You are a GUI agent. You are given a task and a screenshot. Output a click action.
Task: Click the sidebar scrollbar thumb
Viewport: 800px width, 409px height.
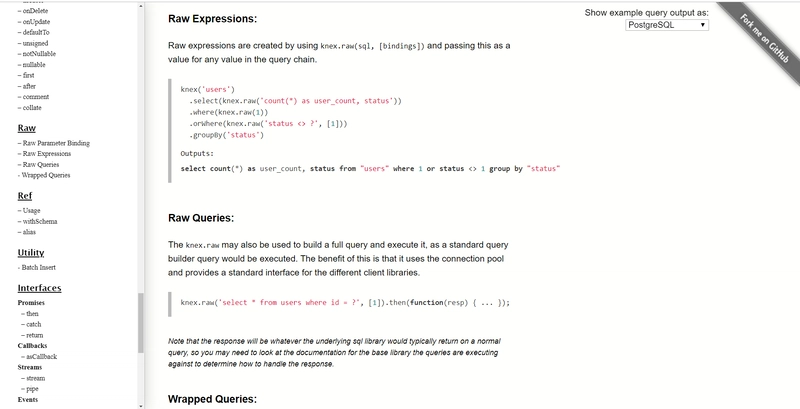(141, 323)
